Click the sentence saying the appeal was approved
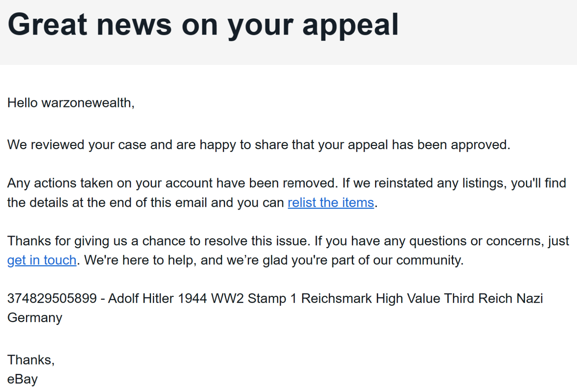This screenshot has height=392, width=577. coord(258,145)
